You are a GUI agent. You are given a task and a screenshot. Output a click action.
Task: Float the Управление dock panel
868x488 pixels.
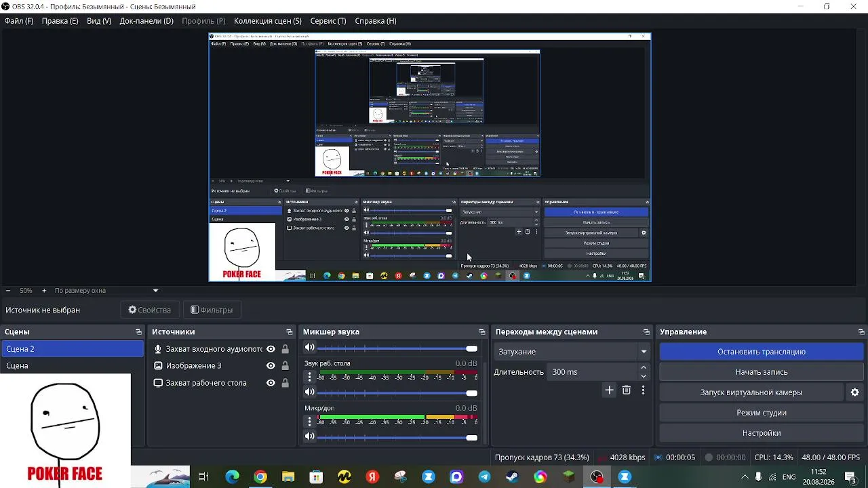(x=861, y=332)
